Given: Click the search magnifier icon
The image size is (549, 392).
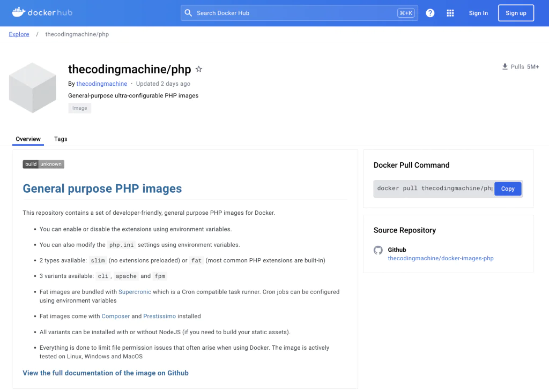Looking at the screenshot, I should click(x=188, y=12).
